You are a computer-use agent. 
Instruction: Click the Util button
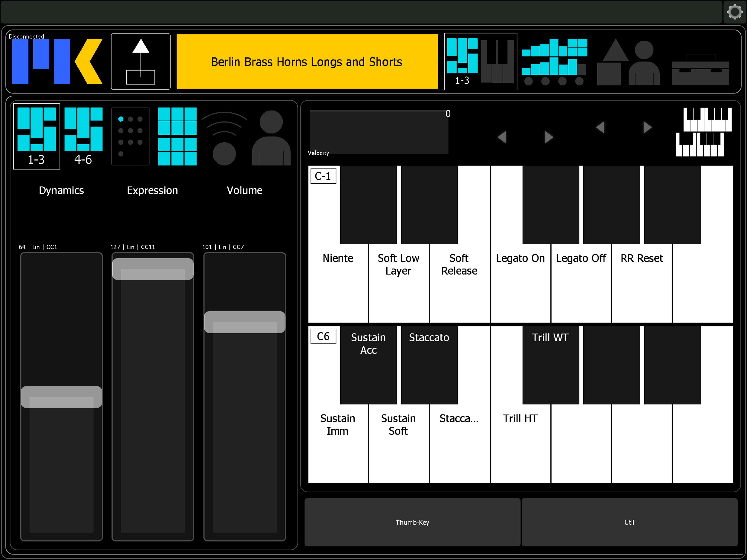pos(629,522)
